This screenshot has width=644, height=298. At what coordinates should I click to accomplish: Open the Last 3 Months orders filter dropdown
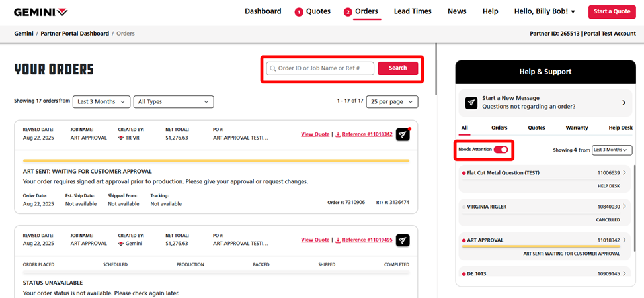[102, 102]
